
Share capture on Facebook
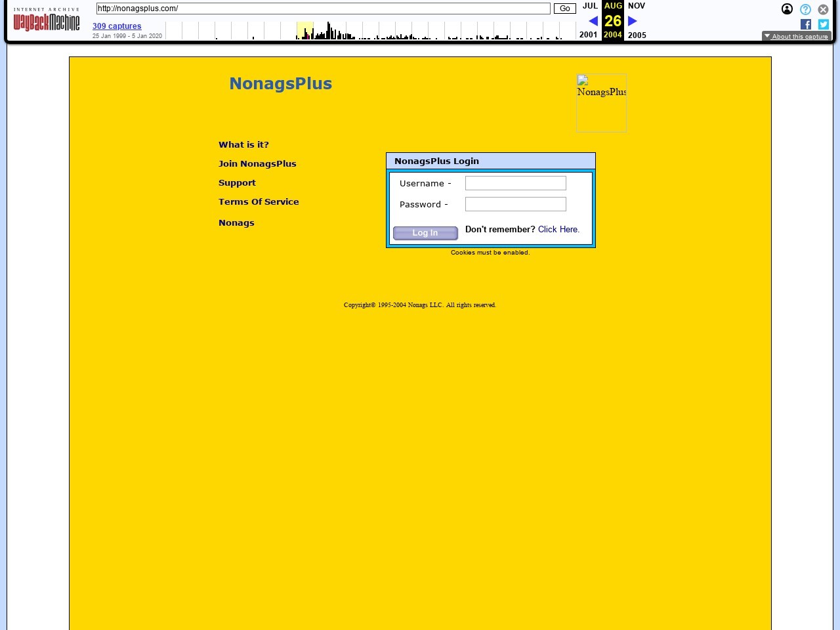coord(806,24)
